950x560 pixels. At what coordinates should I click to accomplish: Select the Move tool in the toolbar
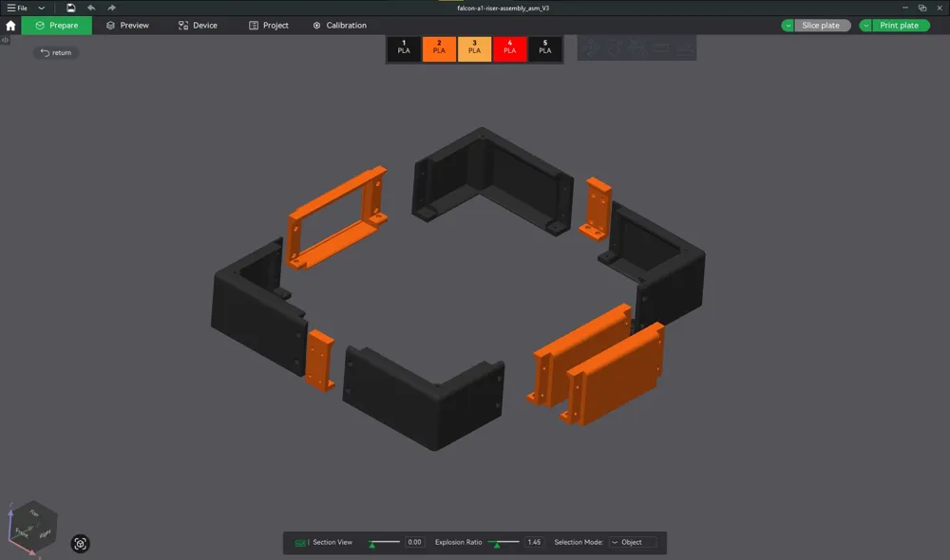590,47
